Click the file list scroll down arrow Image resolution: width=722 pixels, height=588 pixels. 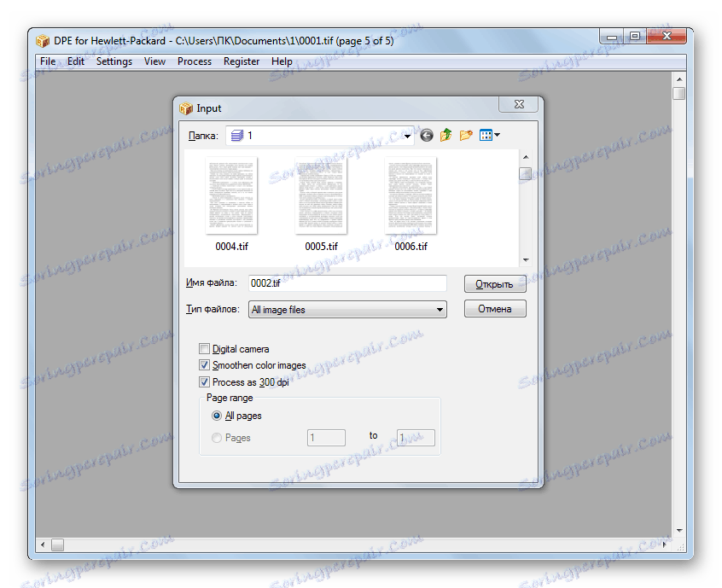click(x=526, y=260)
